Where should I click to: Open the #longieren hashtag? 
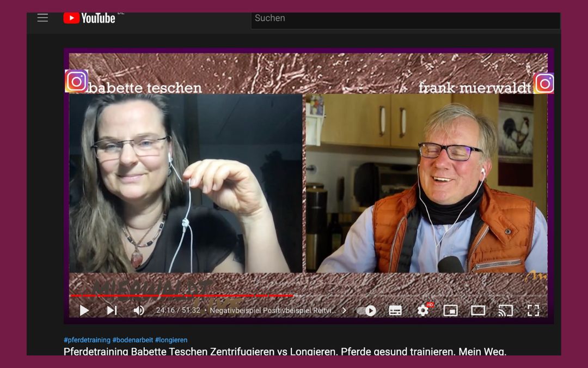[171, 340]
